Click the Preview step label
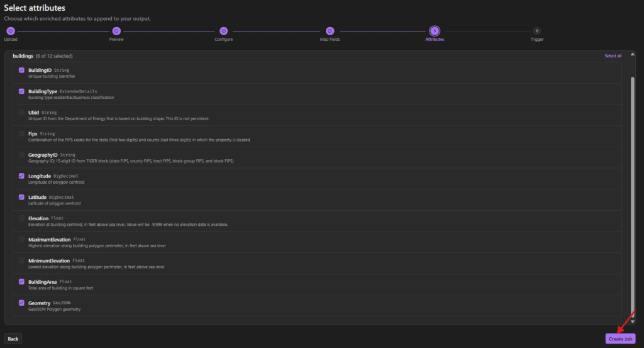 click(x=116, y=40)
